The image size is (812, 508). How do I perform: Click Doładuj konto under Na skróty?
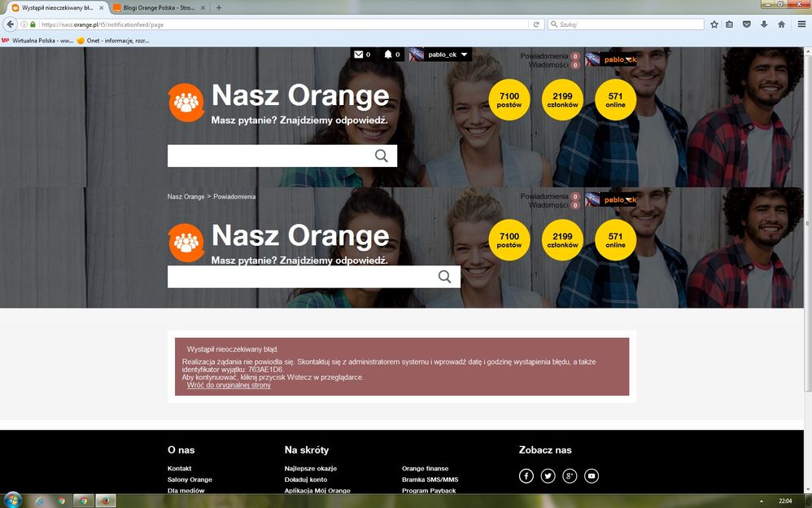click(305, 480)
